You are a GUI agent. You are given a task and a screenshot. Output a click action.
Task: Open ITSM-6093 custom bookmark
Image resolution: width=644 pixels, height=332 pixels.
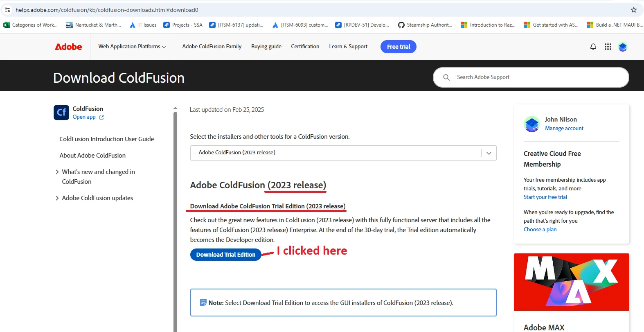300,25
